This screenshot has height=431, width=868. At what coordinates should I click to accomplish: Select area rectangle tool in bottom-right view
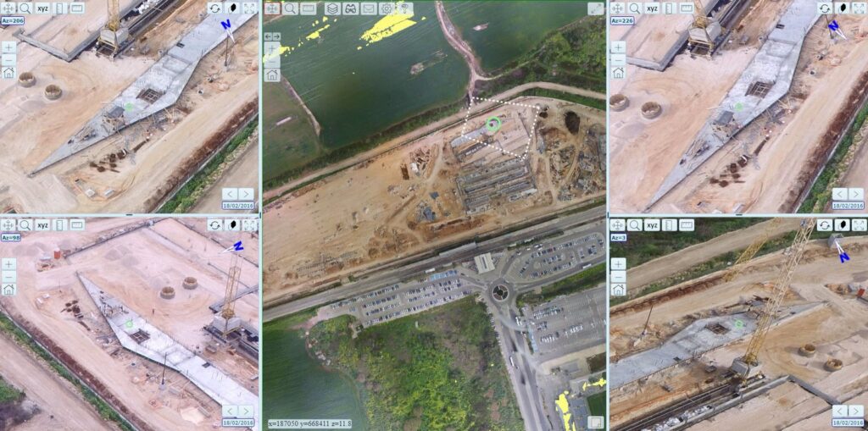(687, 224)
